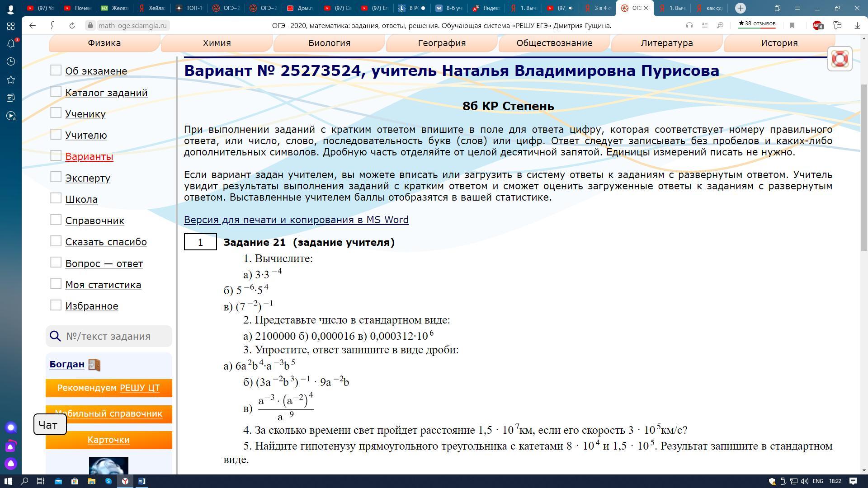868x488 pixels.
Task: Click the Adblock extension icon
Action: click(817, 26)
